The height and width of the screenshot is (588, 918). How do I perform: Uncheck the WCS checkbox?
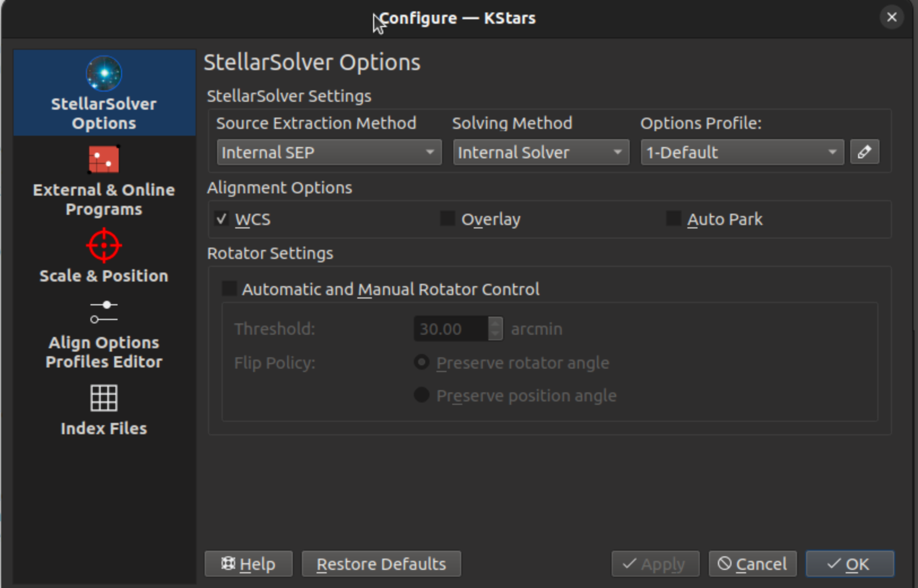click(222, 219)
